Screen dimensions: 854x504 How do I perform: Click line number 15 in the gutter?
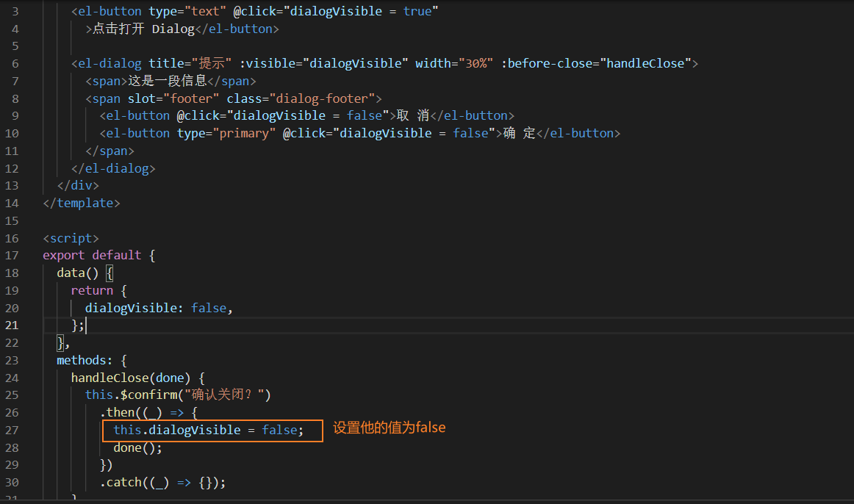12,221
